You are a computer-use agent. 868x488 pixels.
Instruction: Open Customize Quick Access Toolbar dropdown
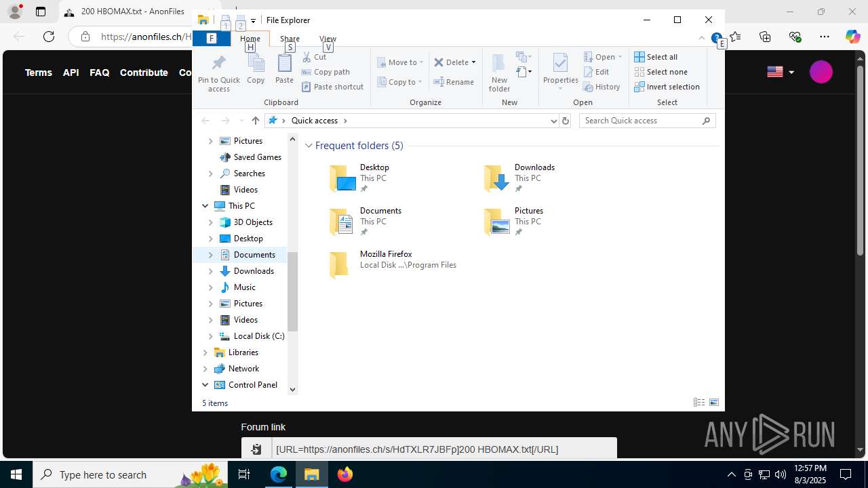(253, 20)
